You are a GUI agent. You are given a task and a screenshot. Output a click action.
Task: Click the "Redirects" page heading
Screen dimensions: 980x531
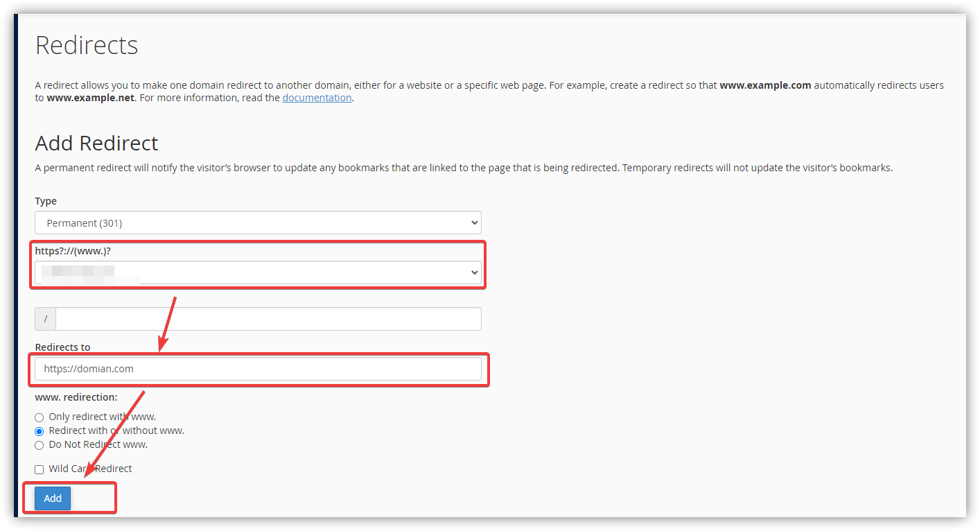[87, 46]
